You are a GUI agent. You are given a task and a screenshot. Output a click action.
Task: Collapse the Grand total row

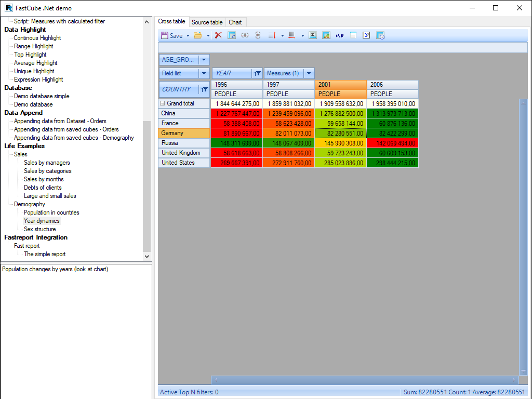point(163,103)
